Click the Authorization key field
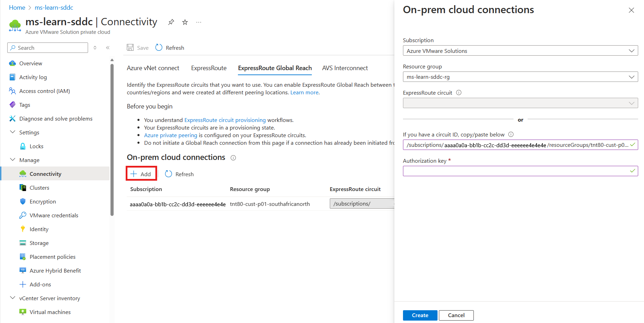The width and height of the screenshot is (644, 323). (520, 171)
